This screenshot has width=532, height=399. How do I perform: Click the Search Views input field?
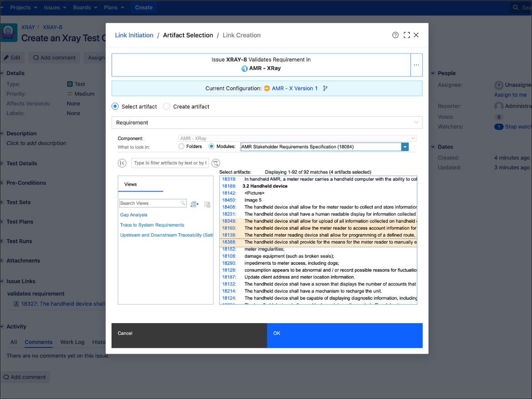[x=153, y=203]
